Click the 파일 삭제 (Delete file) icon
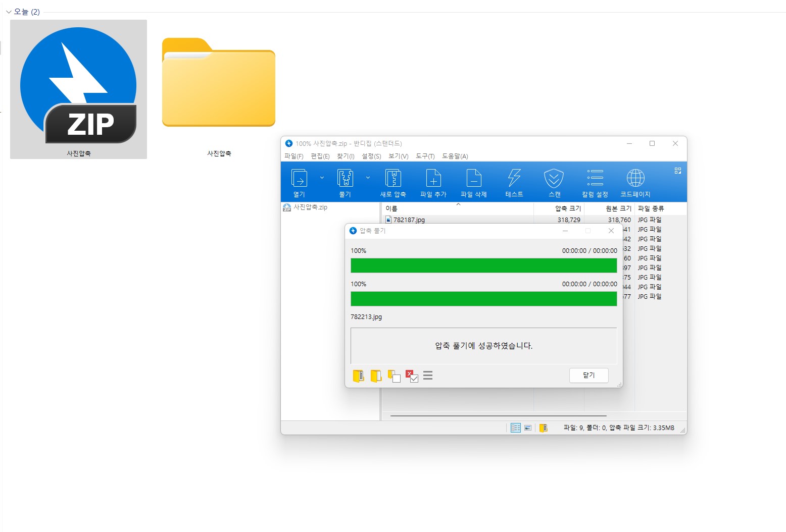 [x=474, y=178]
